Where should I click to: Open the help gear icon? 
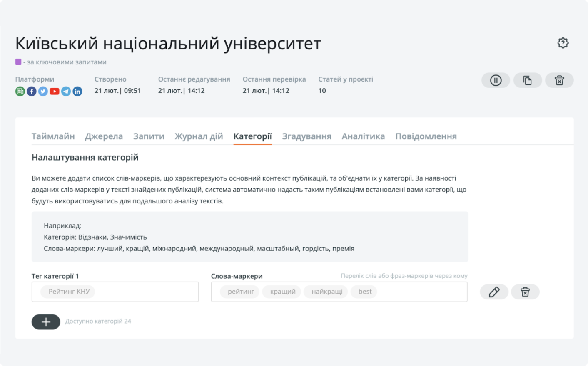[563, 43]
